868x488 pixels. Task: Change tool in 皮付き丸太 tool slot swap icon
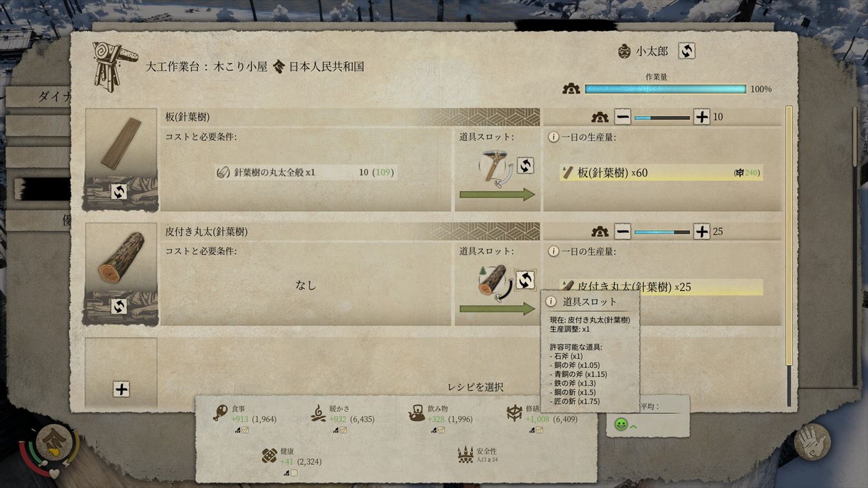tap(525, 280)
